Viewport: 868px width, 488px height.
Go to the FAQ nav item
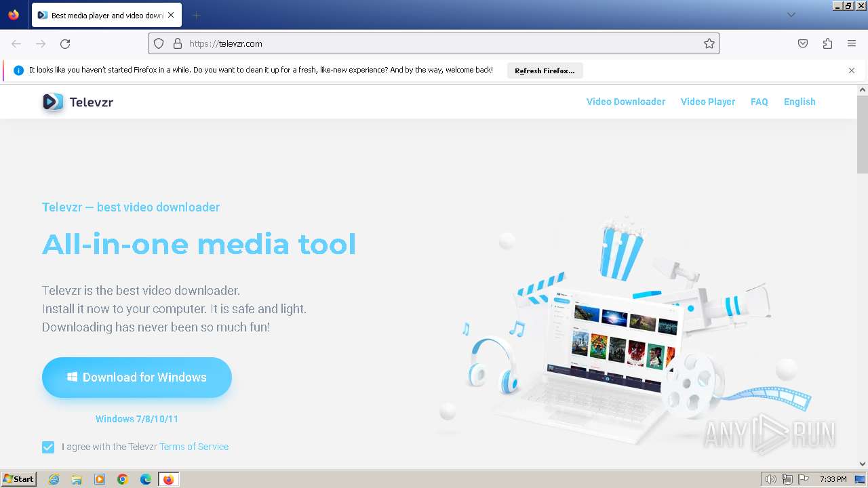[759, 102]
